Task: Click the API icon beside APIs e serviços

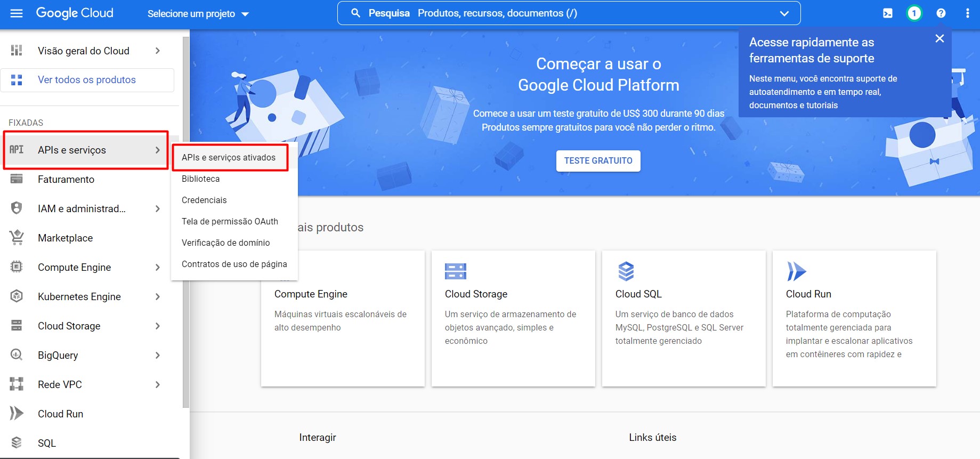Action: coord(17,150)
